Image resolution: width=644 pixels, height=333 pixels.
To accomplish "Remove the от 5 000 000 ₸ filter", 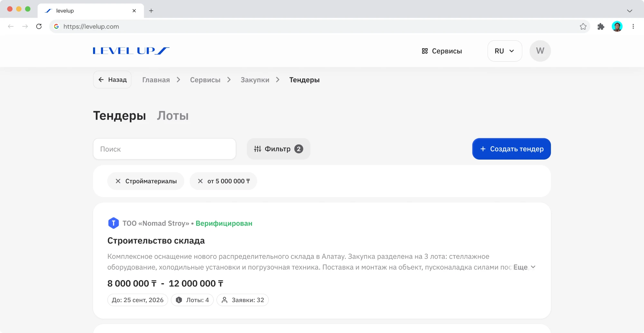I will (200, 181).
